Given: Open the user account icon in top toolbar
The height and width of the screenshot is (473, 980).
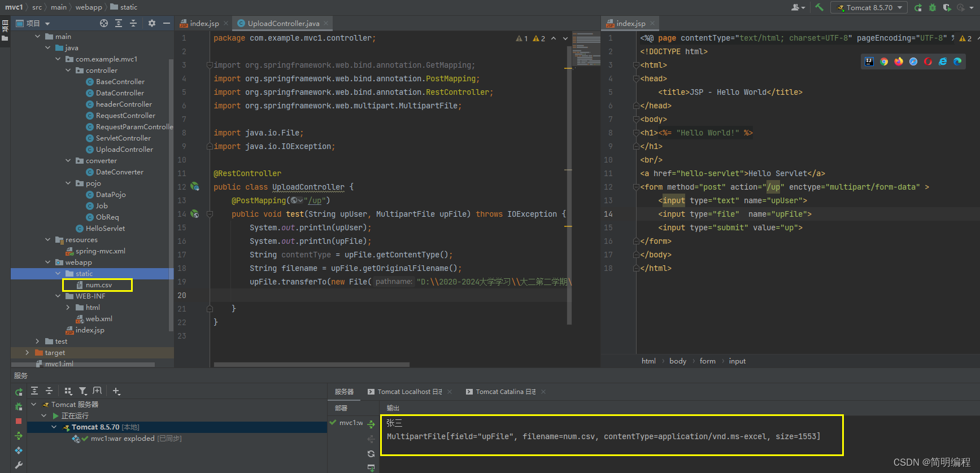Looking at the screenshot, I should (798, 7).
